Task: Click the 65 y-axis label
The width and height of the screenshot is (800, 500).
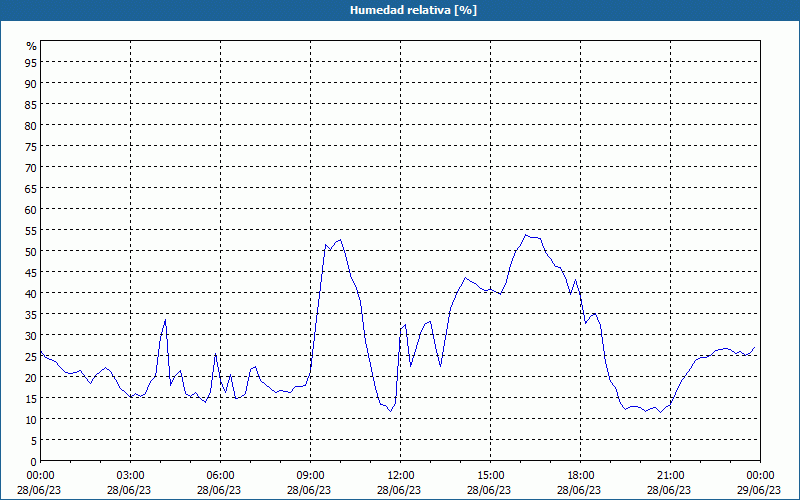Action: pos(31,188)
